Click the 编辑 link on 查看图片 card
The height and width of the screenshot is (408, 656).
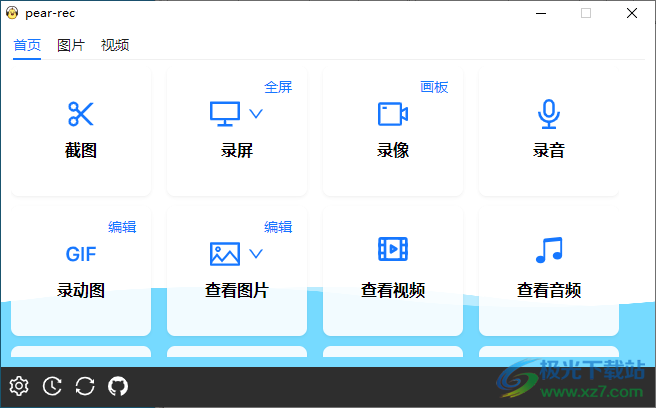click(278, 227)
